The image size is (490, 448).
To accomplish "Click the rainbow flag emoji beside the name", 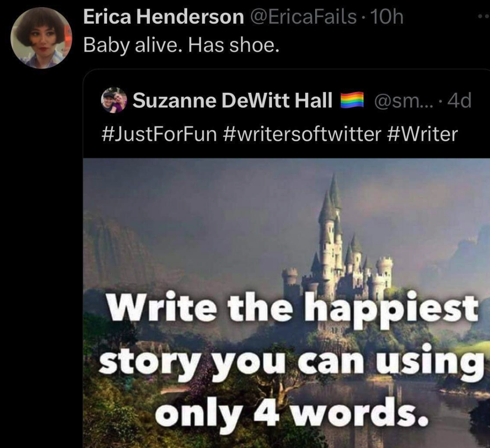I will pos(352,100).
